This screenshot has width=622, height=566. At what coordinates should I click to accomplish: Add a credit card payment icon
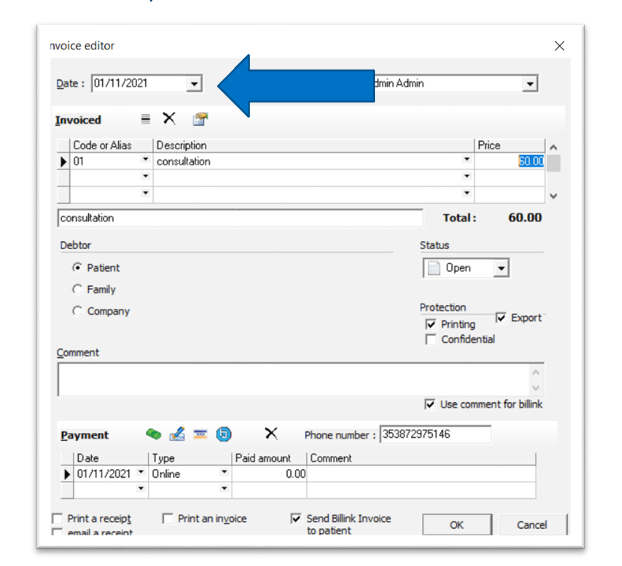click(200, 434)
